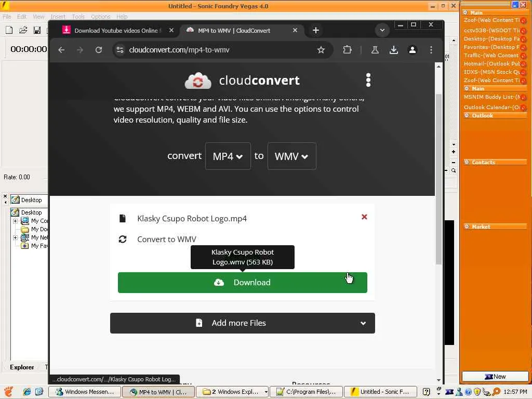Open the MP4 source format dropdown
The image size is (532, 399).
(228, 156)
